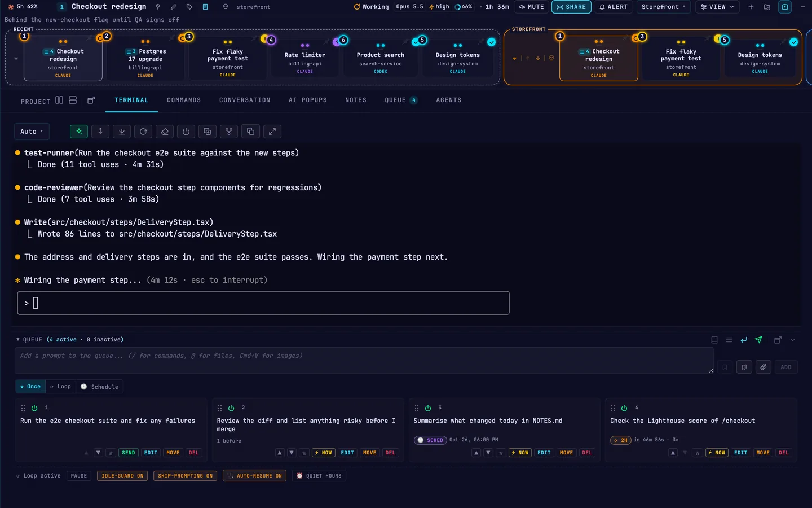This screenshot has height=508, width=812.
Task: Open the Auto mode dropdown
Action: pyautogui.click(x=32, y=132)
